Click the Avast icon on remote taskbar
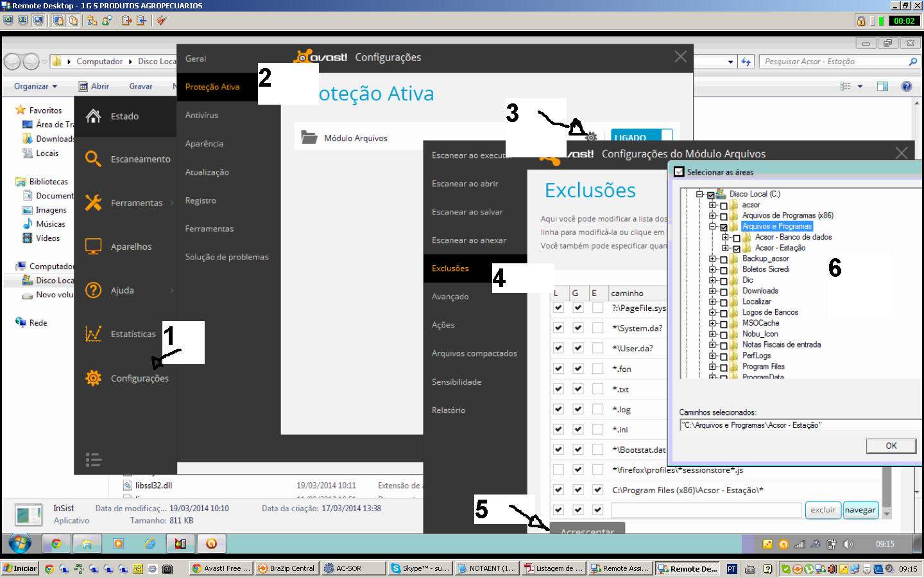924x578 pixels. tap(211, 544)
